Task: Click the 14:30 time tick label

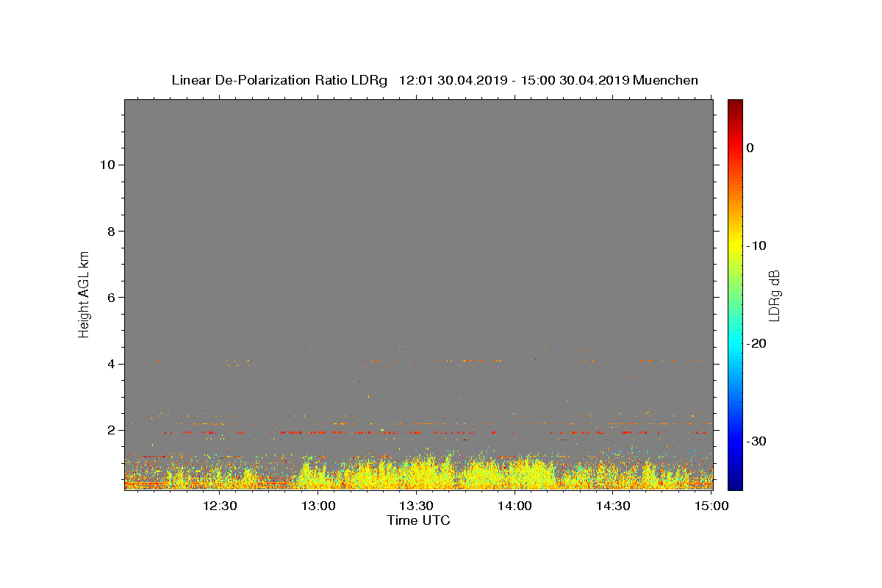Action: click(613, 506)
